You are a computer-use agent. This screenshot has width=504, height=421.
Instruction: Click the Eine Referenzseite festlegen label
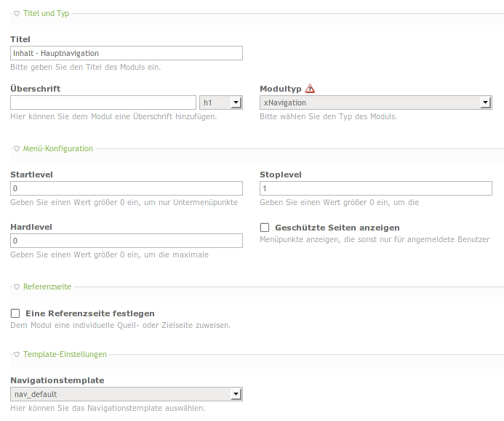pyautogui.click(x=89, y=313)
